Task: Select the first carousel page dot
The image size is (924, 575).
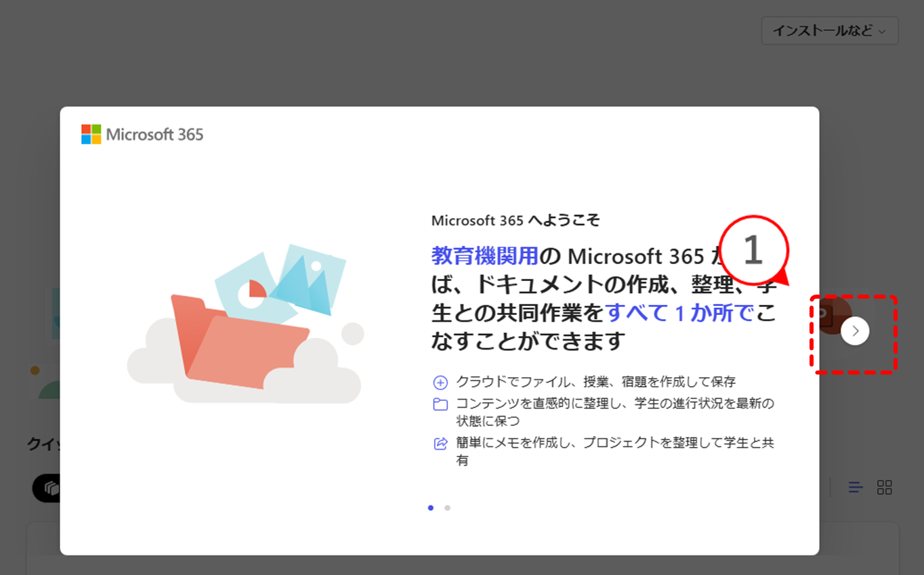Action: point(431,507)
